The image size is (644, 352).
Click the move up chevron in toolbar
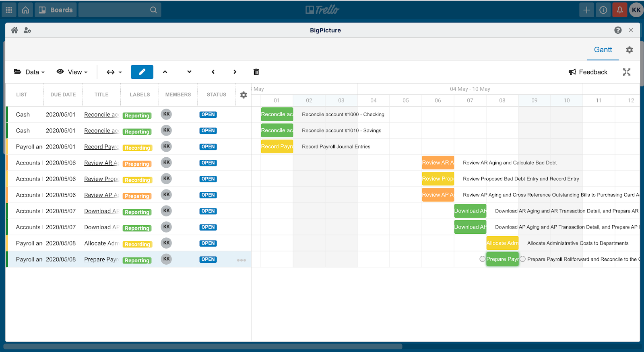(x=165, y=72)
